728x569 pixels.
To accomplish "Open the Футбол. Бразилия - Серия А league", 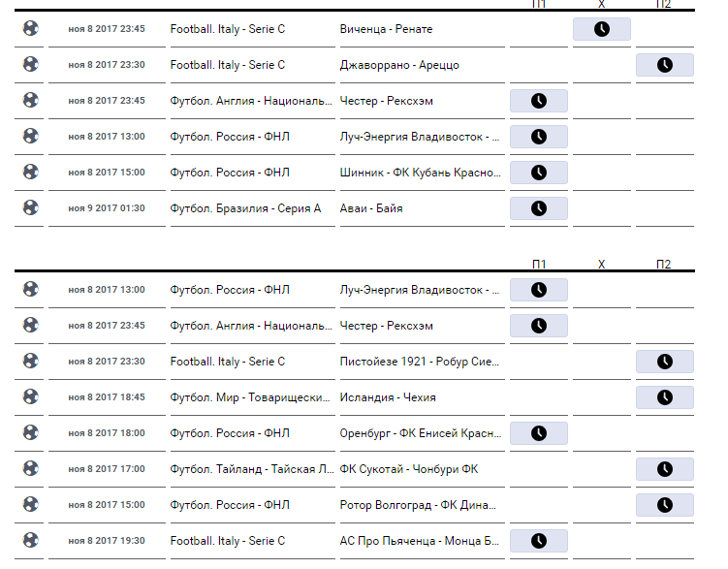I will 245,208.
